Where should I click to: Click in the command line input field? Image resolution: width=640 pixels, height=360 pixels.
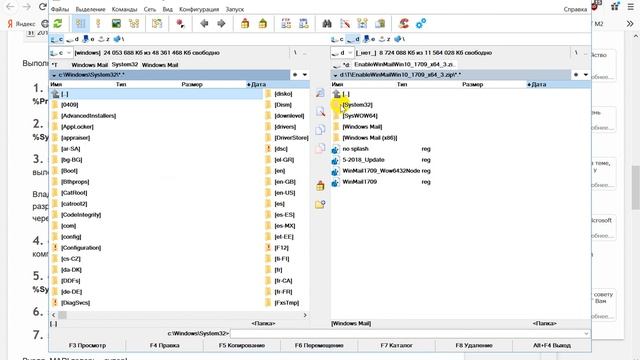click(410, 333)
